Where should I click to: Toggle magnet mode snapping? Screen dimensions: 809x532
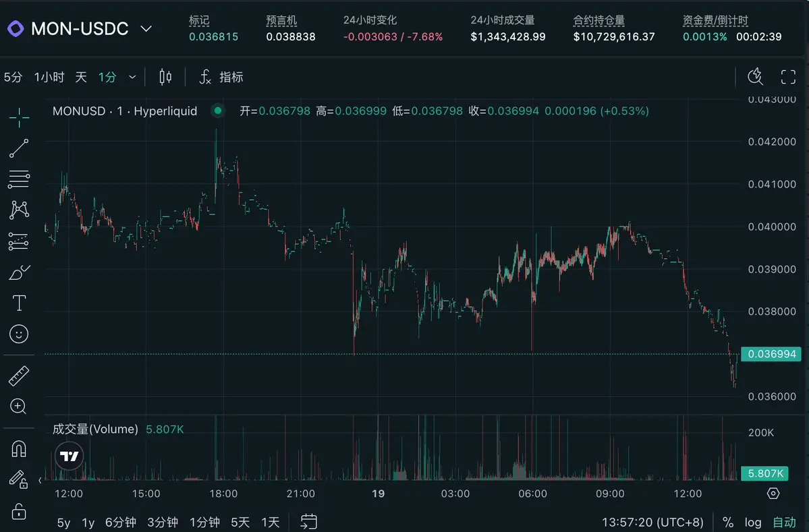19,449
